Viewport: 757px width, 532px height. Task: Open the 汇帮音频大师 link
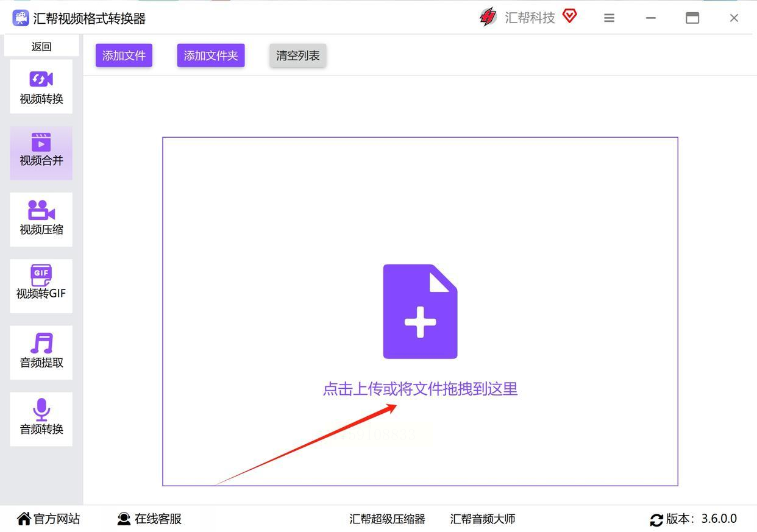coord(483,519)
